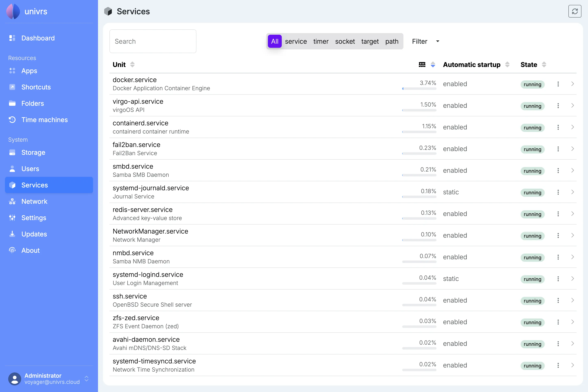Select the All unit type tab
Screen dimensions: 588x392
(274, 41)
